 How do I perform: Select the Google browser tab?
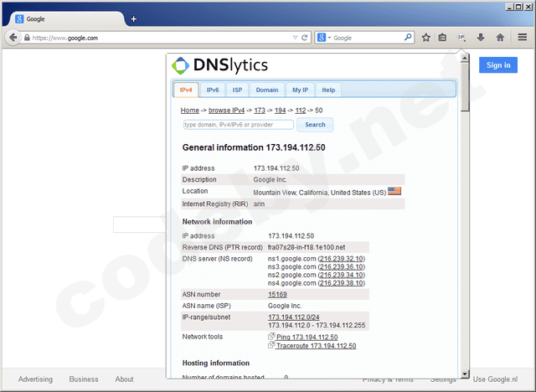tap(67, 19)
